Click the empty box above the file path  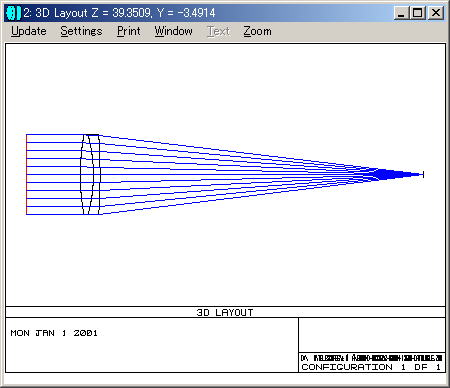tap(372, 335)
